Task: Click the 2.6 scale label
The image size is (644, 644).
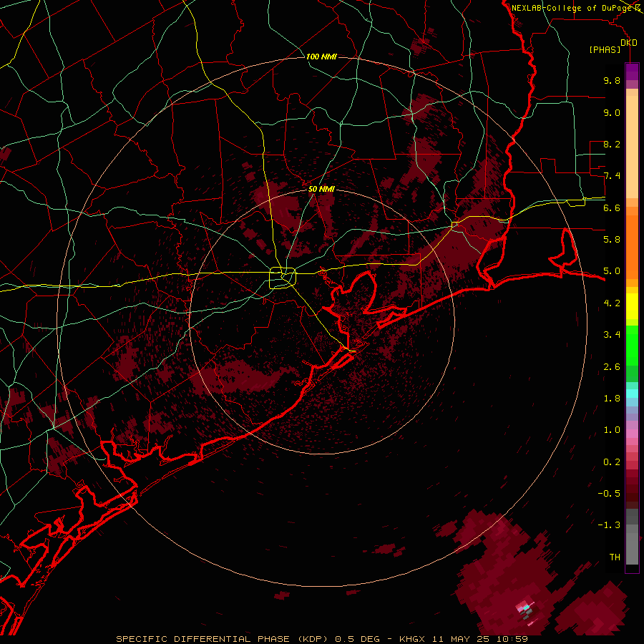Action: [612, 366]
